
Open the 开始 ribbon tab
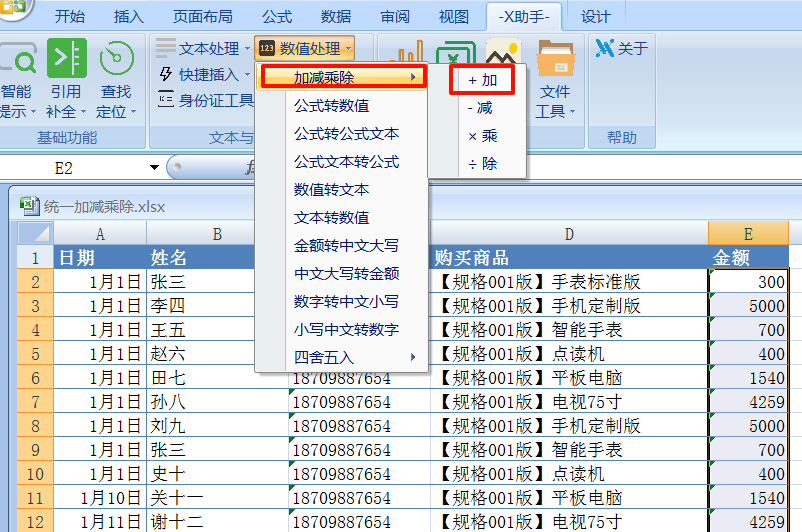70,16
